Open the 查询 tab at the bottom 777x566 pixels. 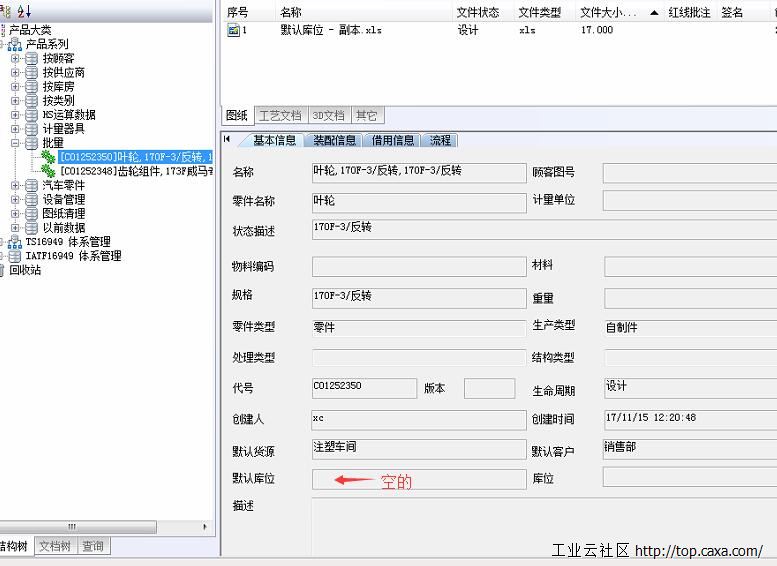(x=93, y=546)
